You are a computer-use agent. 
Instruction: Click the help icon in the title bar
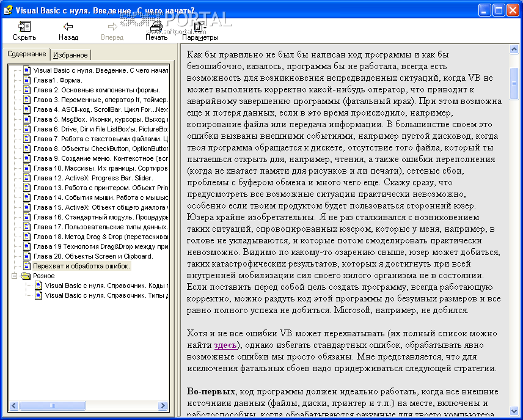click(x=8, y=10)
